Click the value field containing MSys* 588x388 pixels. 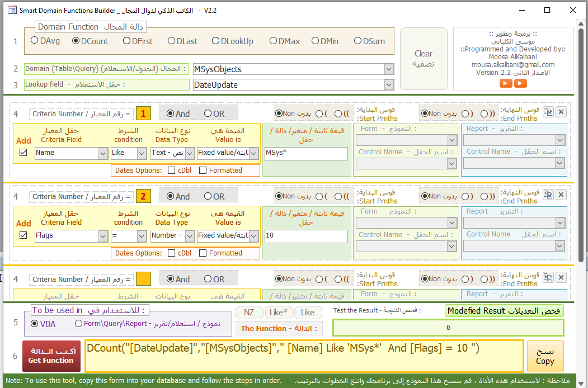306,153
